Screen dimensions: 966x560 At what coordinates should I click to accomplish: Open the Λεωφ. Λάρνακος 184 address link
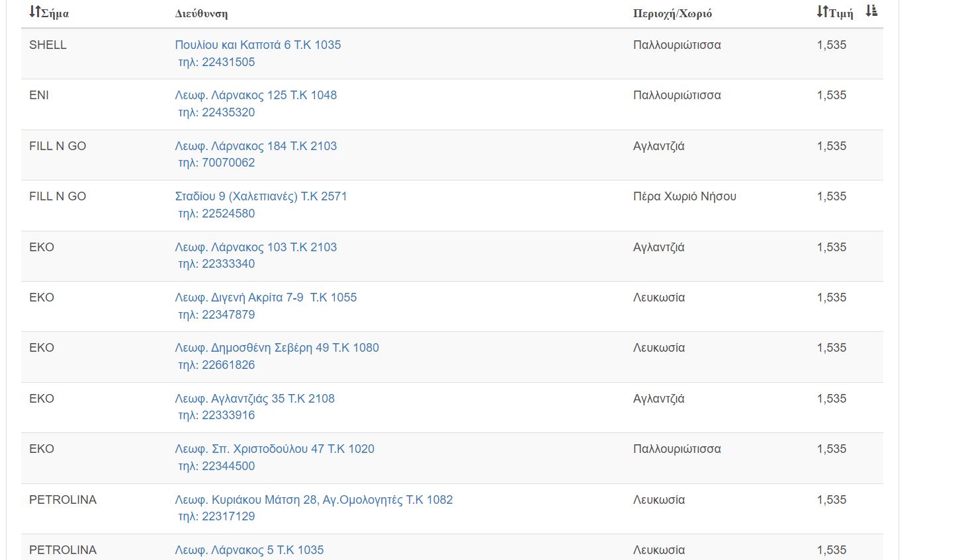click(255, 146)
